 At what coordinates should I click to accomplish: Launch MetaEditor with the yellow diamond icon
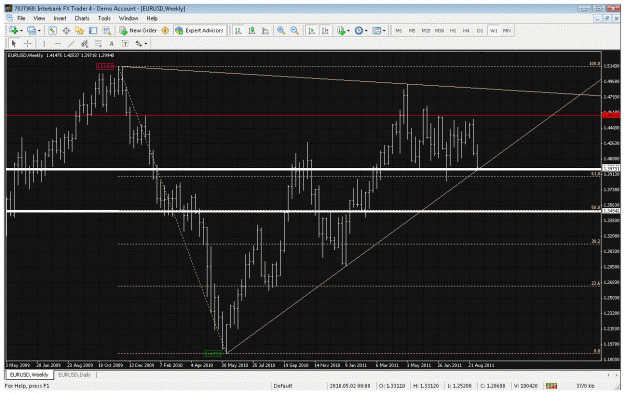tap(165, 31)
